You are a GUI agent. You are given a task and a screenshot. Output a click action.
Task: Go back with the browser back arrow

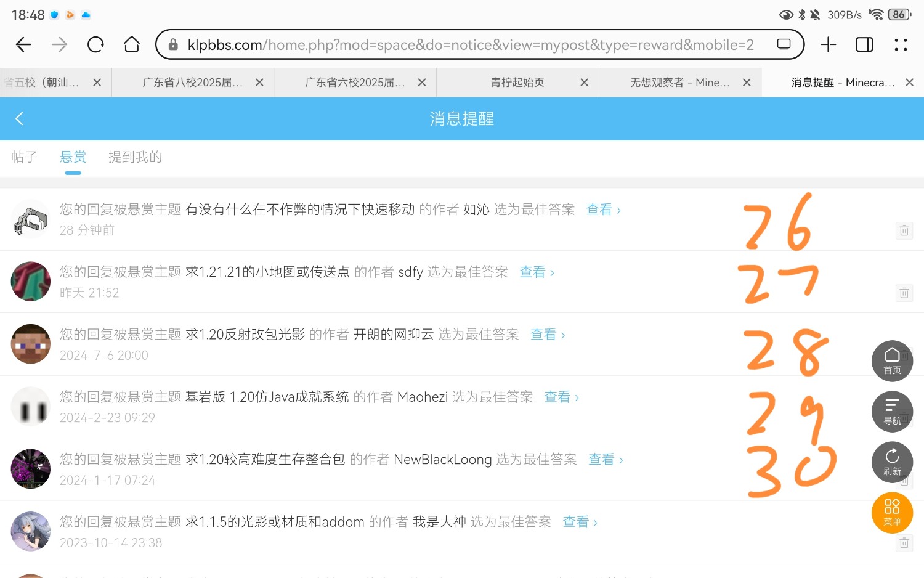coord(23,44)
